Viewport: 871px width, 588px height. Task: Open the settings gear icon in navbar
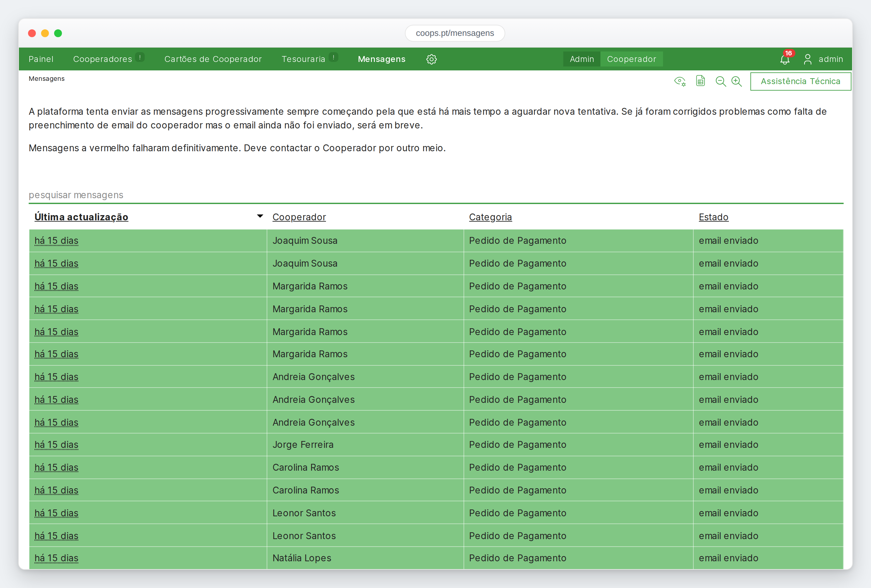(431, 59)
